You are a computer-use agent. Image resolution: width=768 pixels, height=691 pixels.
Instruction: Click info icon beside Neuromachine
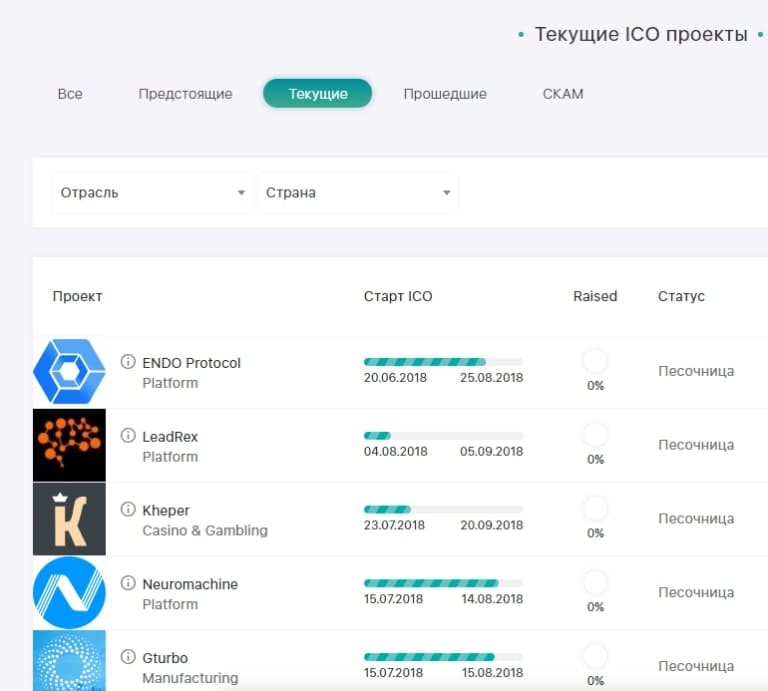point(128,584)
